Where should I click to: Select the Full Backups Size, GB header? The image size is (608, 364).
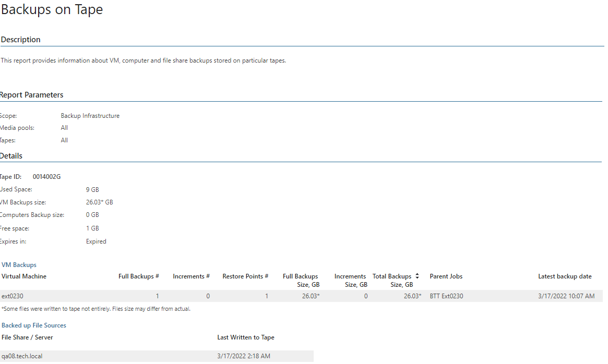pos(301,280)
